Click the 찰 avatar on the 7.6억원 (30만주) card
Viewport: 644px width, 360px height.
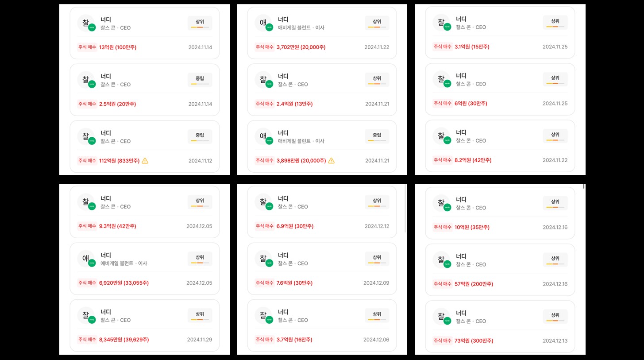(263, 259)
